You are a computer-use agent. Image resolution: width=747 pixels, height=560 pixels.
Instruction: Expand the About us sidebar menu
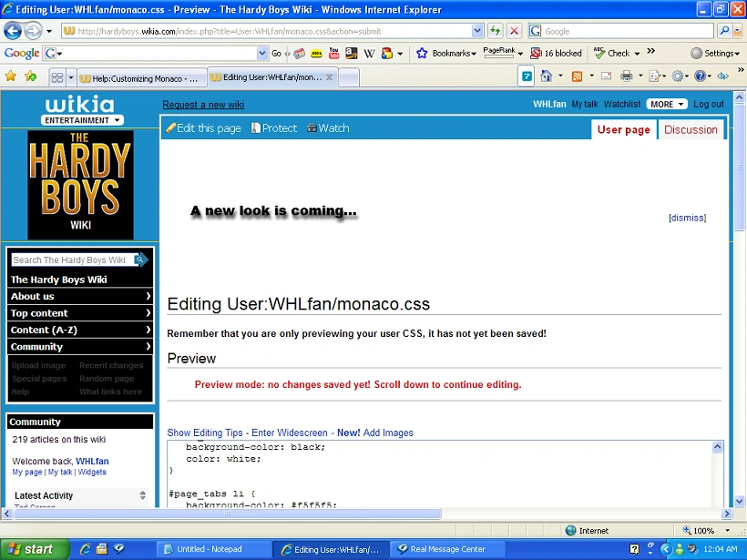tap(80, 296)
